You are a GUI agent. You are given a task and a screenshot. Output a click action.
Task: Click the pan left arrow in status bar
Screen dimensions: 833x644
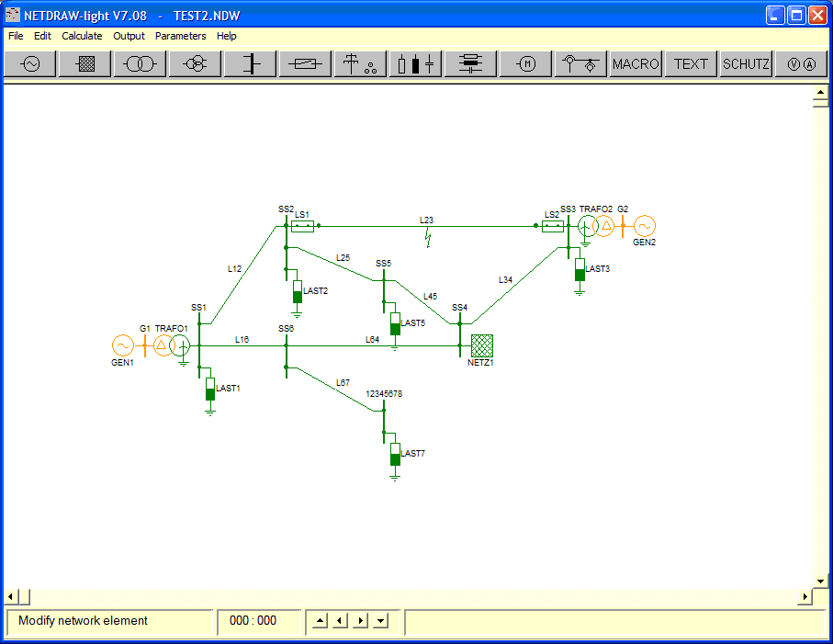340,621
